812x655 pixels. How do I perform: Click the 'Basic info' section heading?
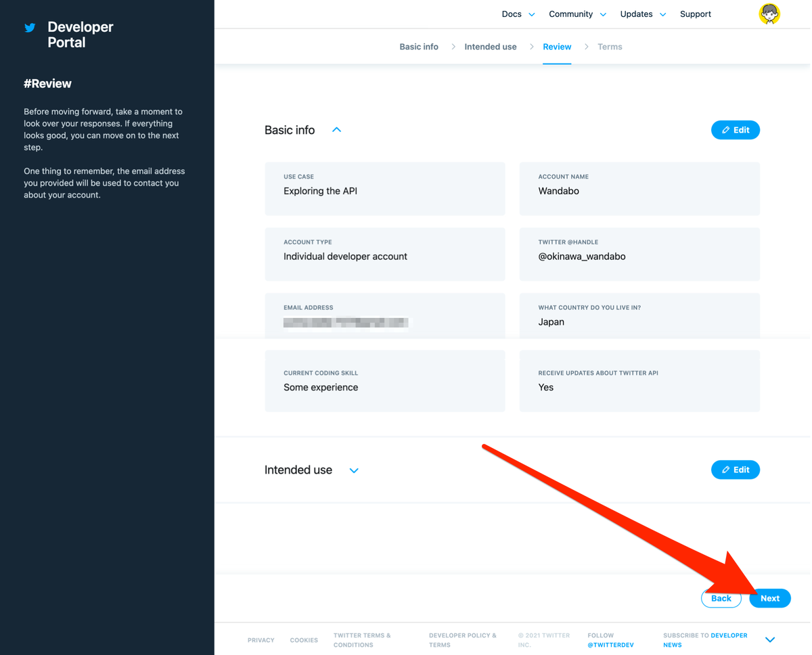(x=290, y=130)
